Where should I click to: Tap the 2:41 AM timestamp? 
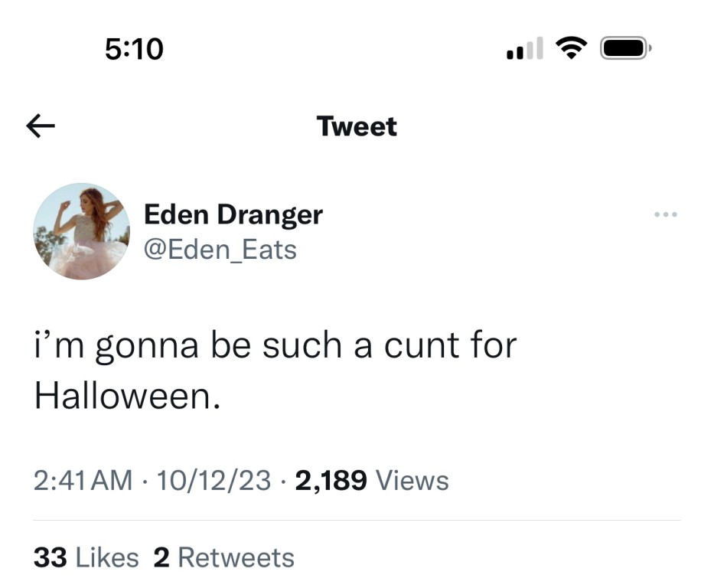83,481
